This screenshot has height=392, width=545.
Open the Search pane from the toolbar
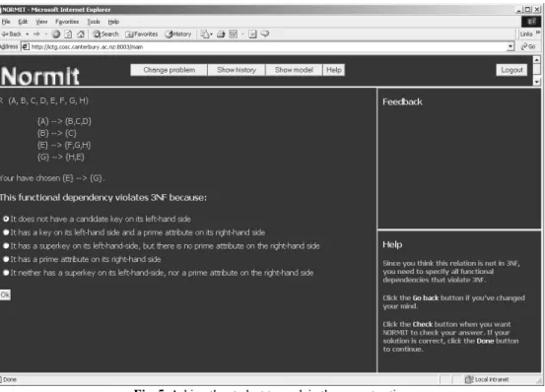click(x=105, y=34)
